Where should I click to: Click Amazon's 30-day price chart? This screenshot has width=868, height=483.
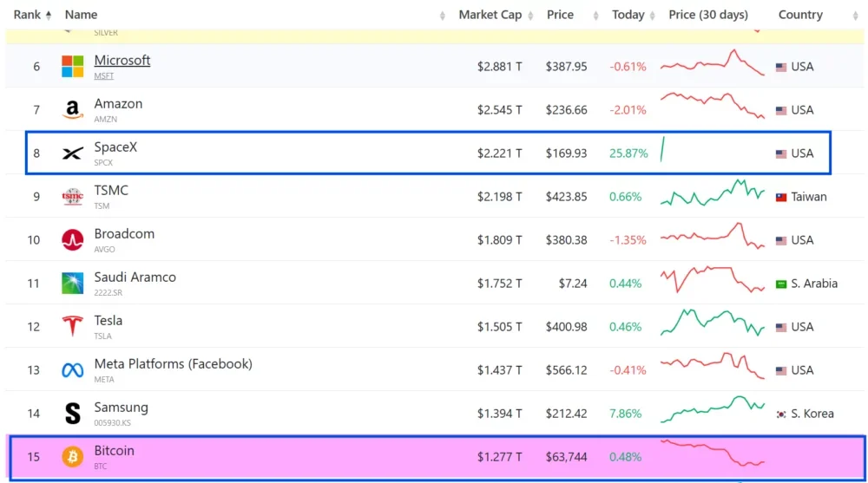[713, 105]
